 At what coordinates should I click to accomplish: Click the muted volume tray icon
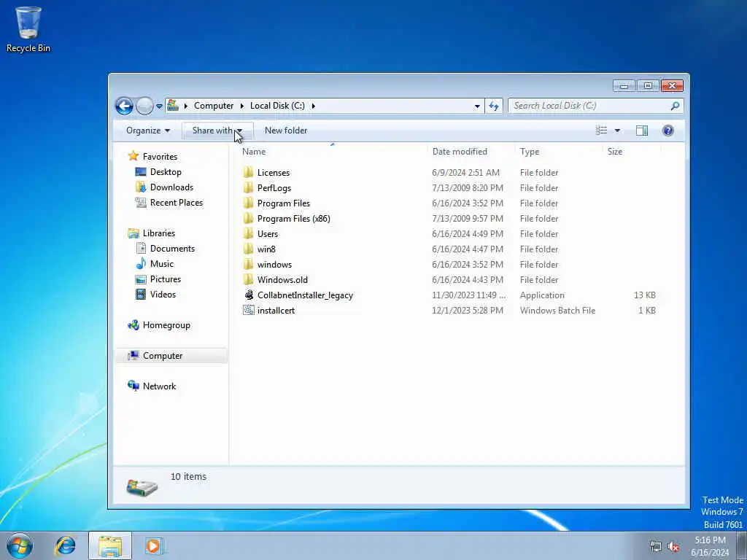coord(673,547)
